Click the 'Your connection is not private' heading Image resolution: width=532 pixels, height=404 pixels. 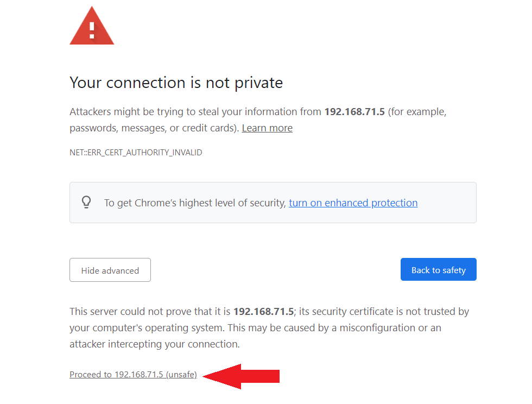(x=176, y=83)
